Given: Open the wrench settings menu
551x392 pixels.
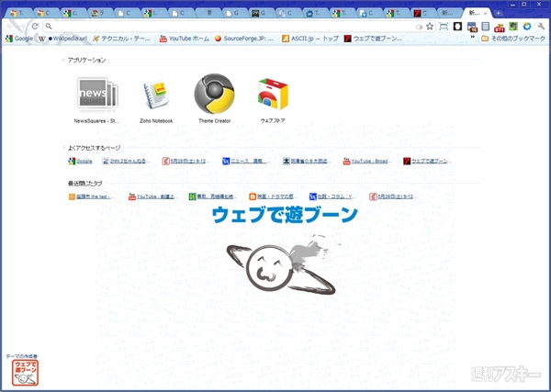Looking at the screenshot, I should pyautogui.click(x=541, y=27).
